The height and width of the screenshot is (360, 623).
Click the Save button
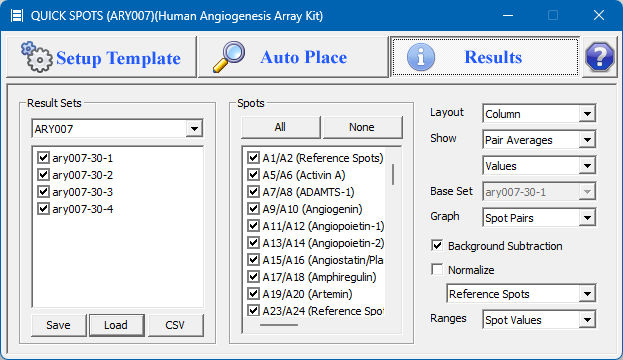pos(58,325)
